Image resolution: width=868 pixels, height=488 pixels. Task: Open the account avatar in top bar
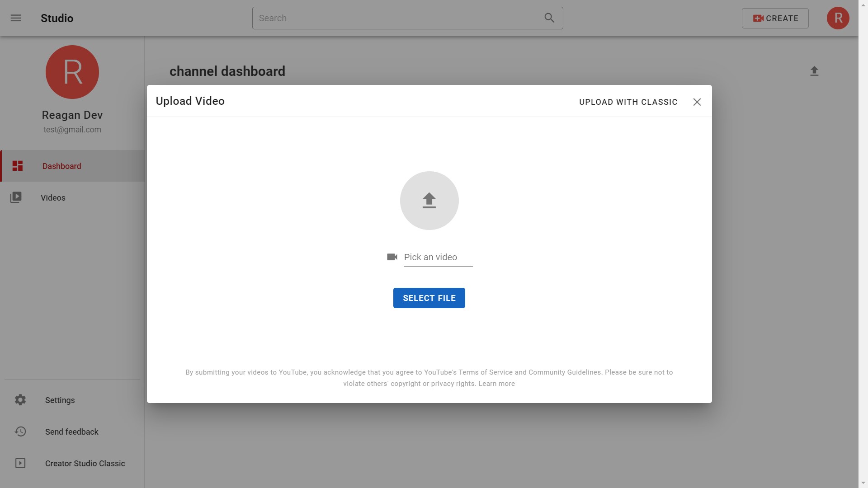(838, 18)
